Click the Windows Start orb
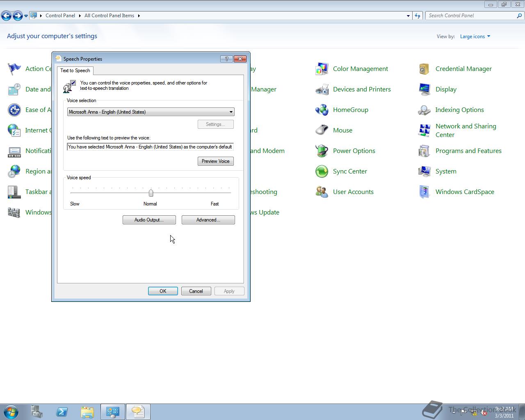525x420 pixels. click(11, 412)
